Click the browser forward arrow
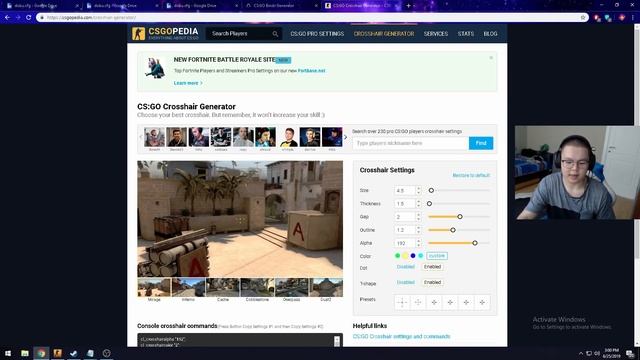The image size is (640, 360). (x=18, y=18)
